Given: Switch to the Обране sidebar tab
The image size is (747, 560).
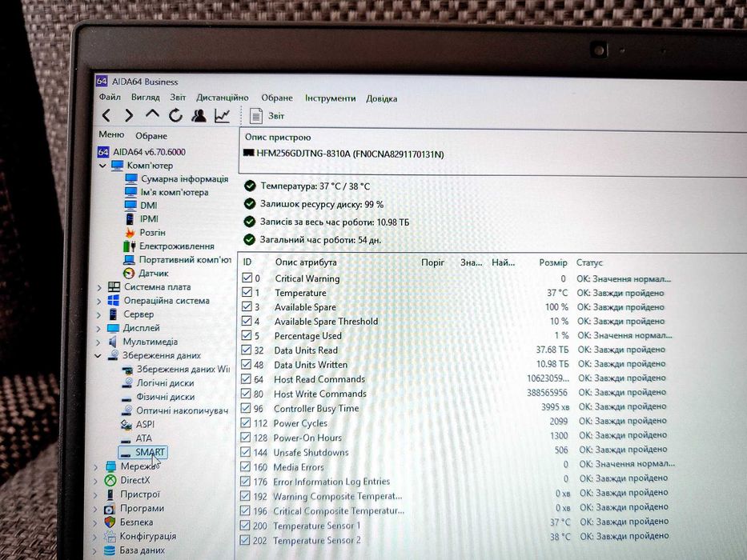Looking at the screenshot, I should [151, 136].
